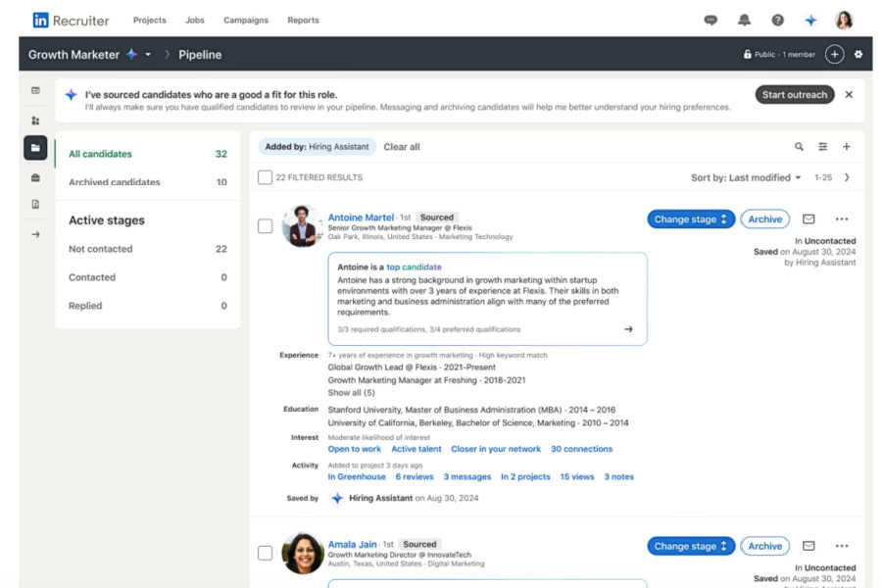The image size is (882, 588).
Task: Open the first sidebar card icon
Action: click(35, 90)
